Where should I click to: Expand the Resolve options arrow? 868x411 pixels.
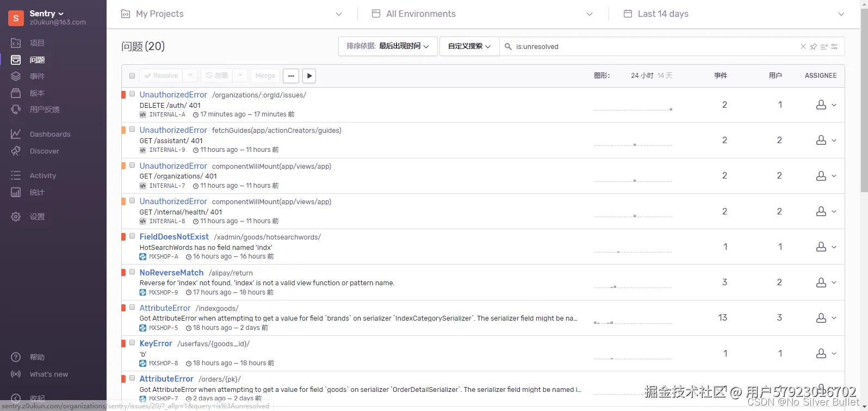click(190, 75)
